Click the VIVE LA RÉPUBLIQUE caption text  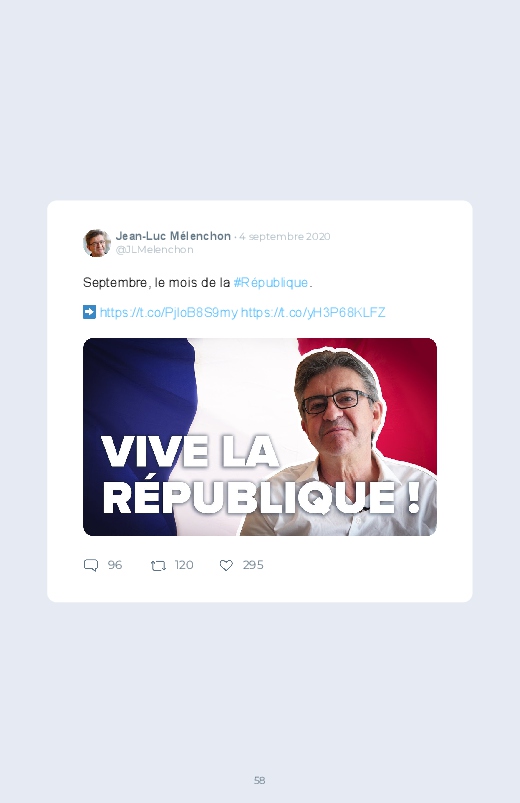click(260, 475)
